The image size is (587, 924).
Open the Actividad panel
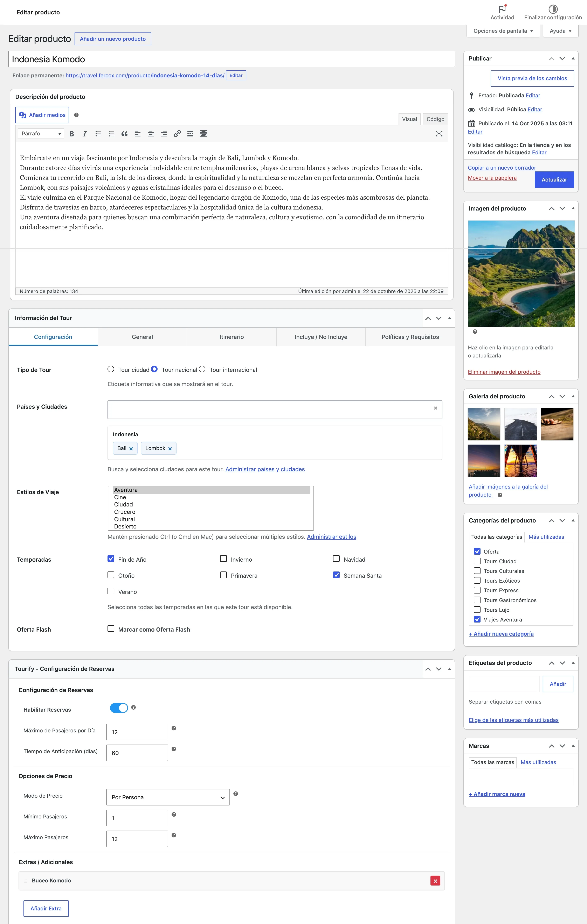[x=502, y=13]
